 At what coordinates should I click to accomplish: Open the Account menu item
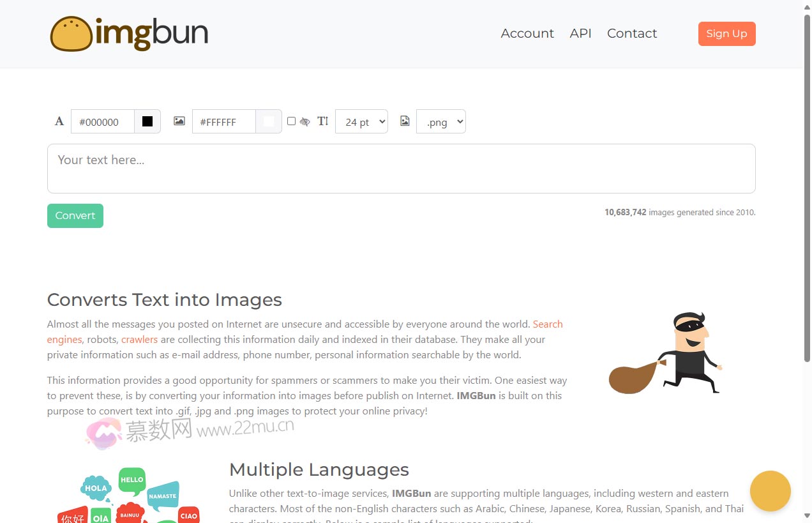pos(527,34)
